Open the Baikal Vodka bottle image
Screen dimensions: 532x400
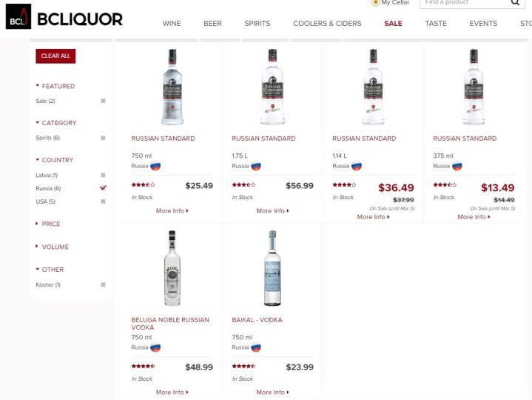tap(272, 268)
